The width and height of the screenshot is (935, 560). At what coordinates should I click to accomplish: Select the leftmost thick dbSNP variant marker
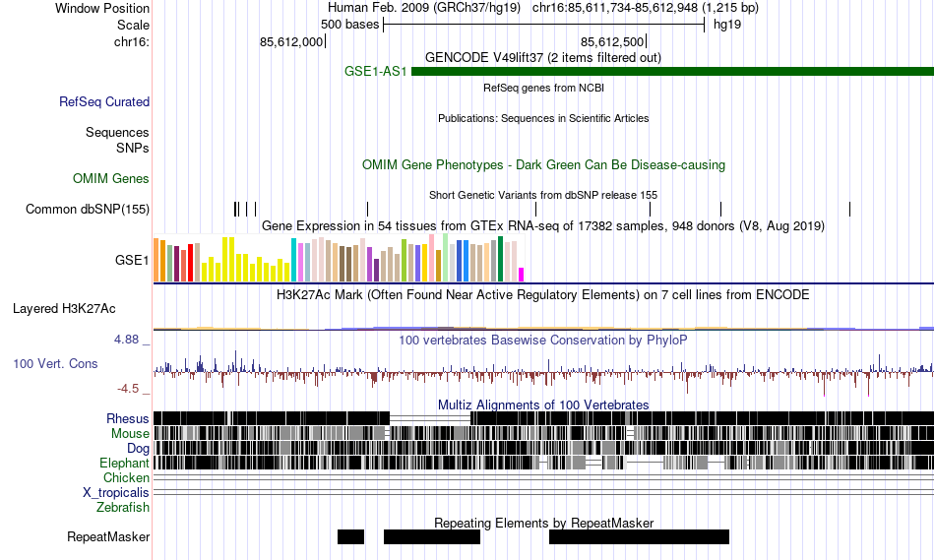point(235,209)
